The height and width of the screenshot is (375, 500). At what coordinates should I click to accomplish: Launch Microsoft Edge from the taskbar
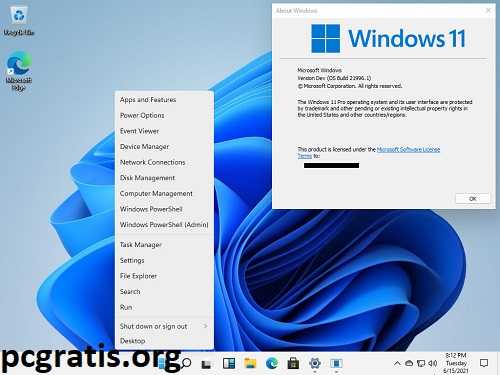272,363
